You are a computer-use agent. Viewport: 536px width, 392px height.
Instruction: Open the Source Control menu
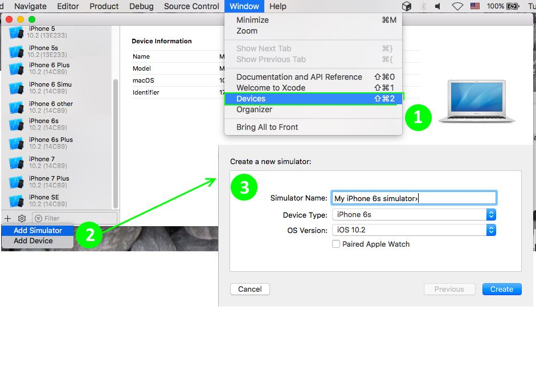tap(191, 6)
